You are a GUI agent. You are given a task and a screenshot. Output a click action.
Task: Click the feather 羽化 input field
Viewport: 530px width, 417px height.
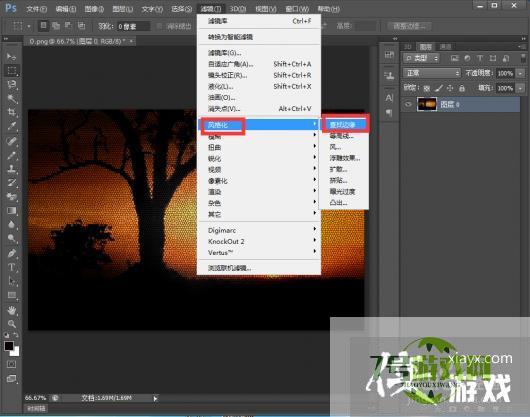point(133,26)
